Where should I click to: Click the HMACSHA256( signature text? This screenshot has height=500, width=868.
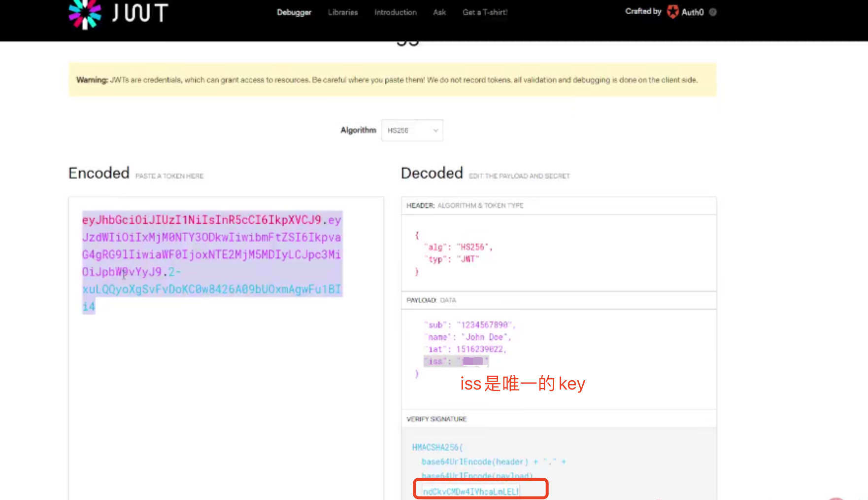[x=437, y=447]
